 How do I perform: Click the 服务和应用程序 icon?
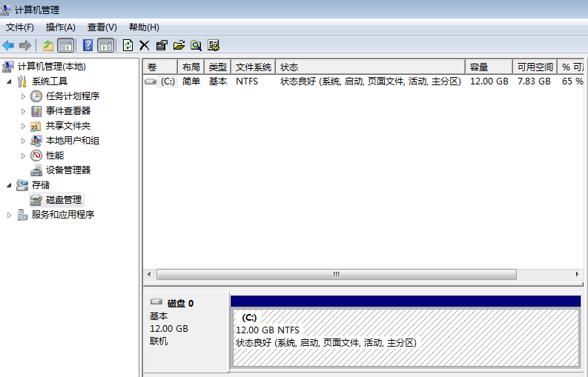(x=22, y=215)
